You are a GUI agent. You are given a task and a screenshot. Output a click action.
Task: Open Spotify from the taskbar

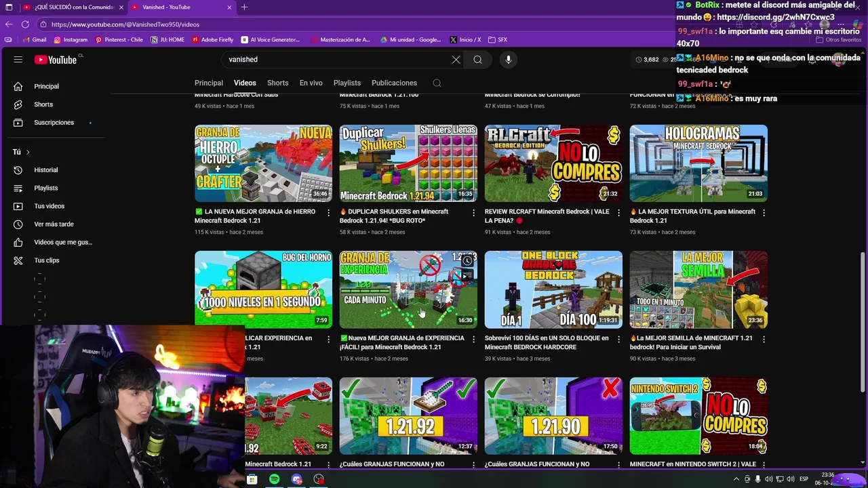pyautogui.click(x=274, y=479)
